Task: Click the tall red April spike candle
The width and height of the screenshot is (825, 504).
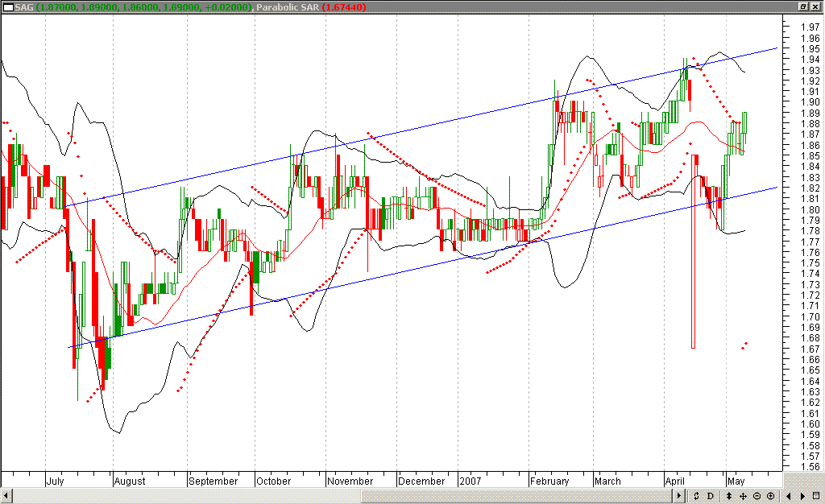Action: pos(693,251)
